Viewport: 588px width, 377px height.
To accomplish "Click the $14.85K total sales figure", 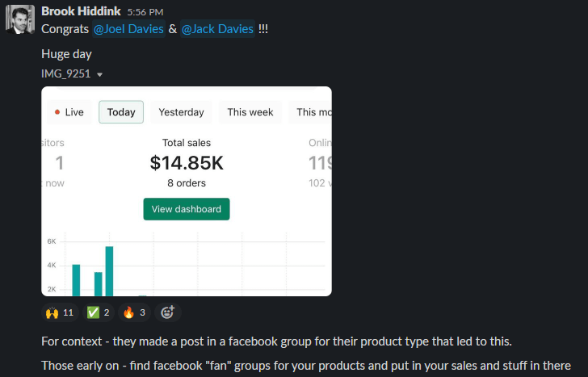I will coord(187,163).
